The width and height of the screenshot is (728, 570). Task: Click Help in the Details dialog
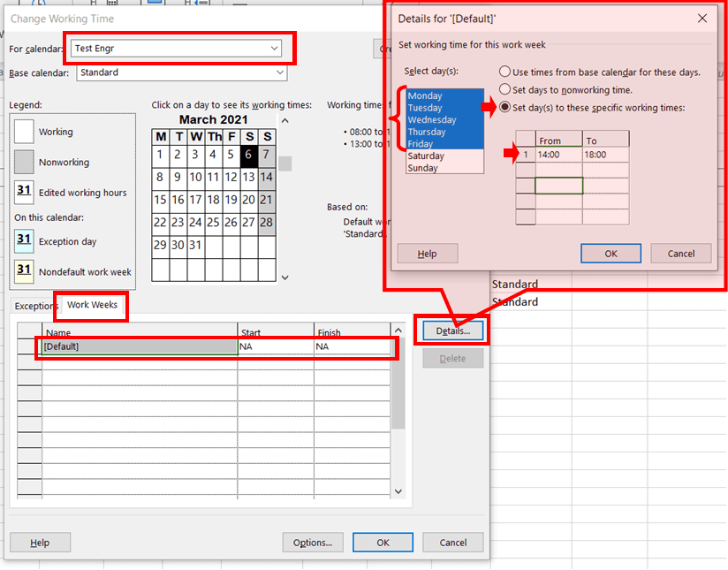click(x=427, y=254)
